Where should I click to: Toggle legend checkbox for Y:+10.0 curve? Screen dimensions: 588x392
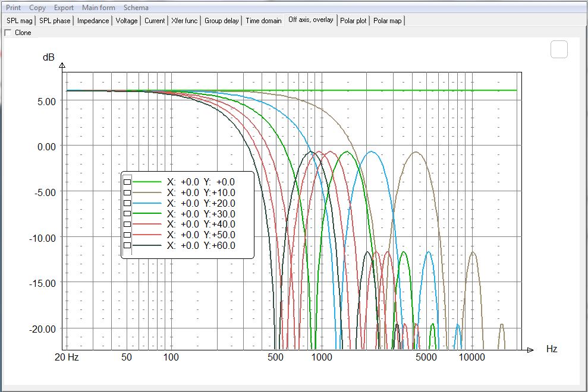[127, 192]
